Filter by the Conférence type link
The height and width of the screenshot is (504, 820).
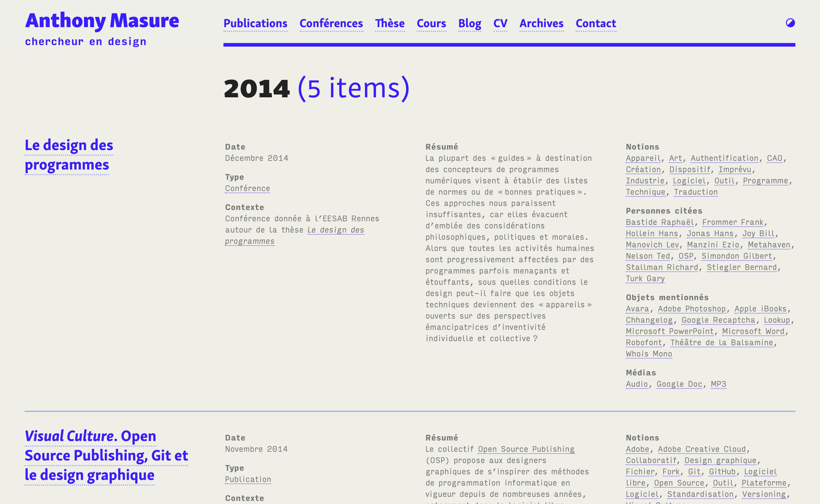[247, 188]
